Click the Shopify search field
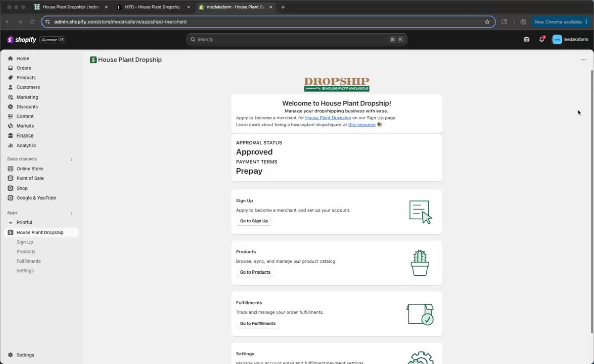 296,39
